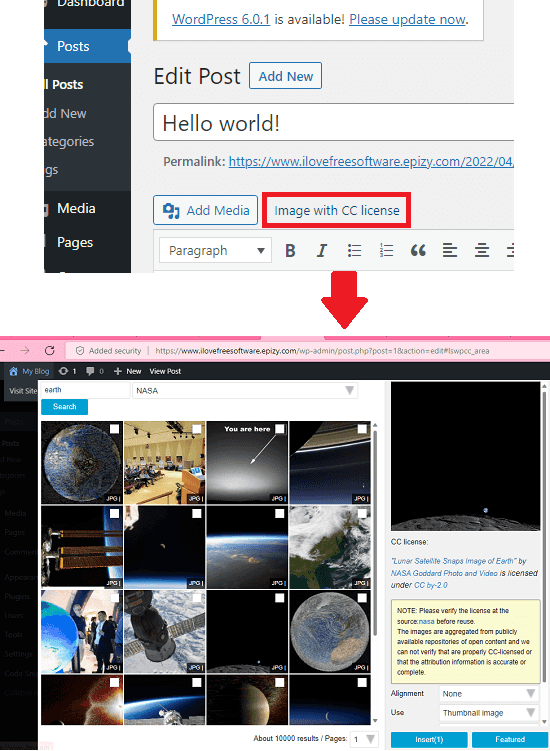Open CC by-2.0 license link
550x751 pixels.
point(431,585)
